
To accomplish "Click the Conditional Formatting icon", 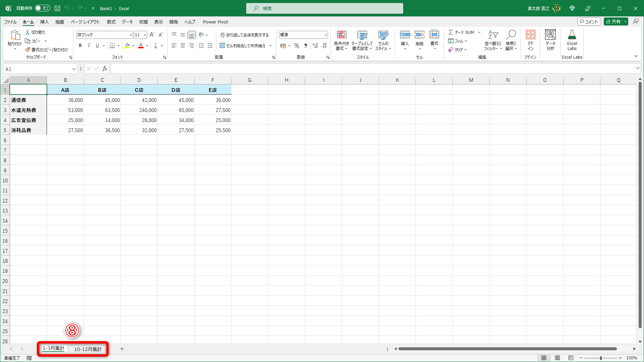I will pos(341,35).
